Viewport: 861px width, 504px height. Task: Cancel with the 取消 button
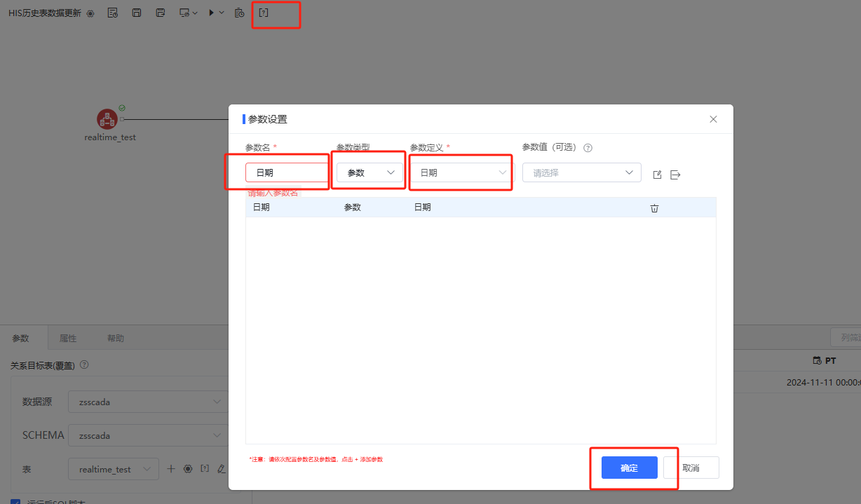691,468
